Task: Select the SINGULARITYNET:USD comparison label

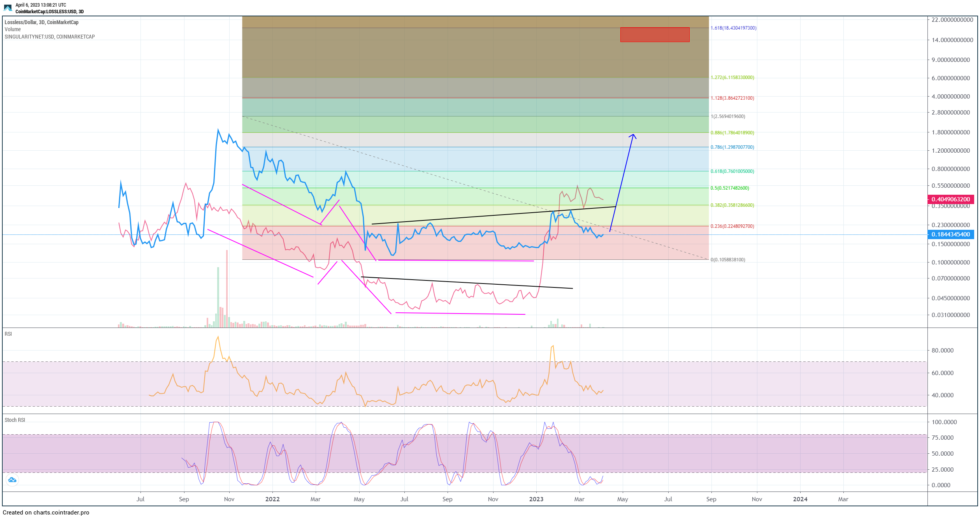Action: pyautogui.click(x=49, y=37)
